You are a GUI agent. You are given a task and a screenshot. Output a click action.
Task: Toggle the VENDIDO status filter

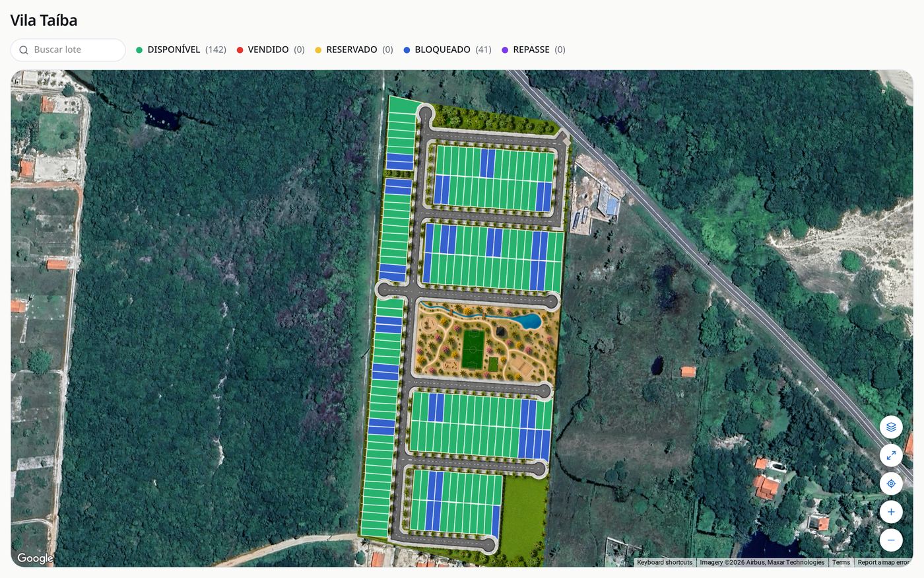pos(271,50)
